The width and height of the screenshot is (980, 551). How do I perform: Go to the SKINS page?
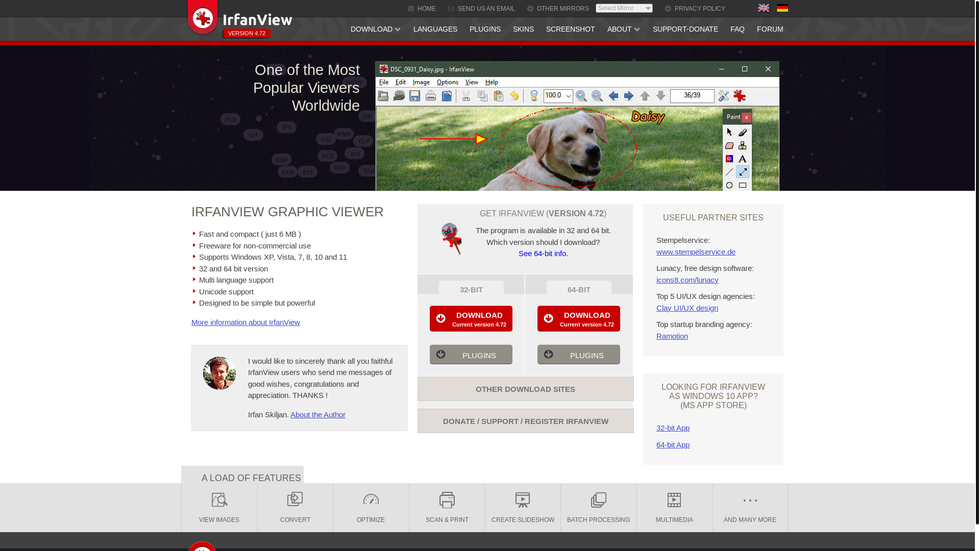[523, 29]
